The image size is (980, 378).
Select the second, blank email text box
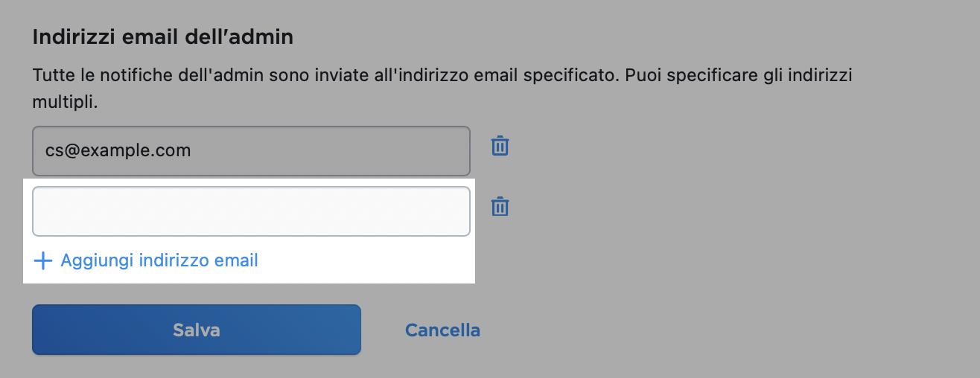coord(251,211)
